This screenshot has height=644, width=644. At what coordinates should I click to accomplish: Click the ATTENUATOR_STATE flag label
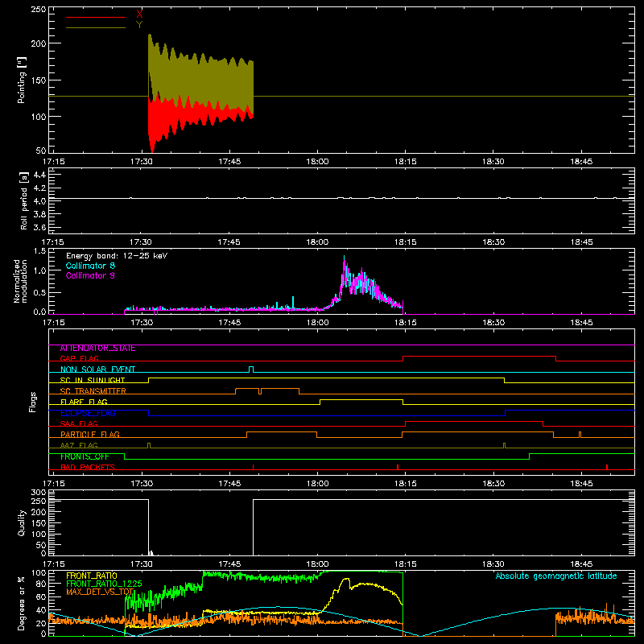coord(97,349)
